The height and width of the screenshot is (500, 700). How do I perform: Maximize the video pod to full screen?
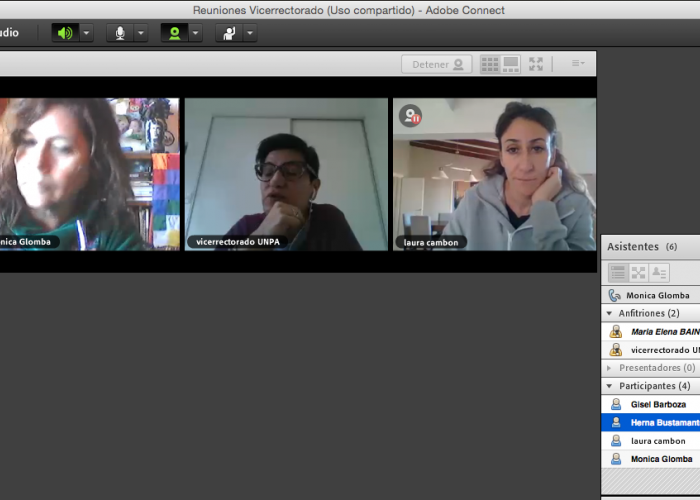coord(536,64)
